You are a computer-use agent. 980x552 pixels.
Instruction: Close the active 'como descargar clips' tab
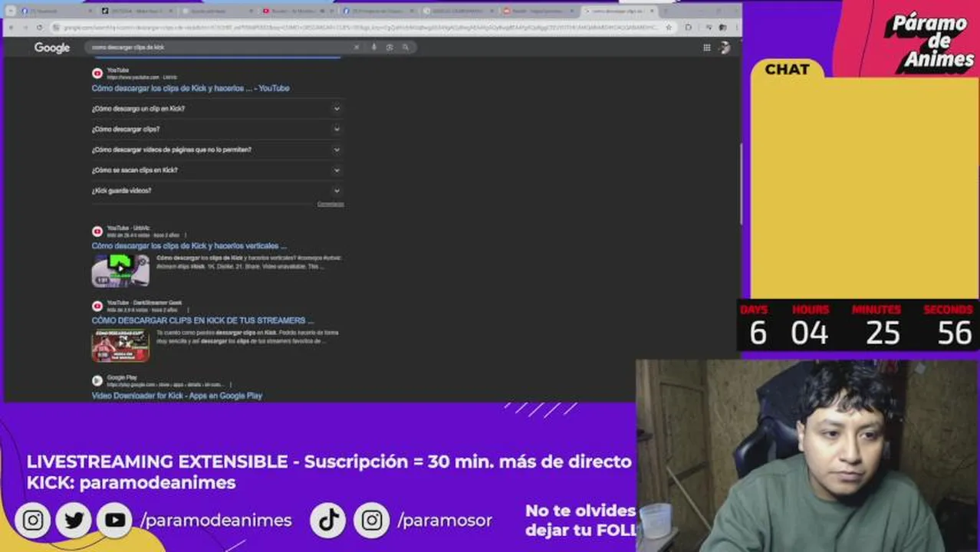(x=652, y=11)
